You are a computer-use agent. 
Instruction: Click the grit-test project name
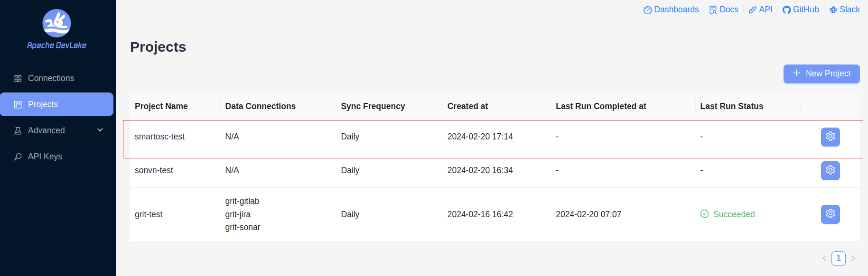tap(149, 214)
